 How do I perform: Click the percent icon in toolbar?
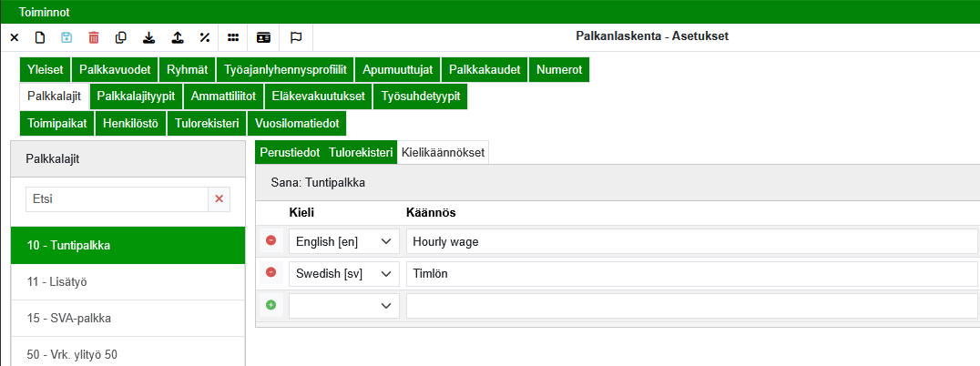205,37
